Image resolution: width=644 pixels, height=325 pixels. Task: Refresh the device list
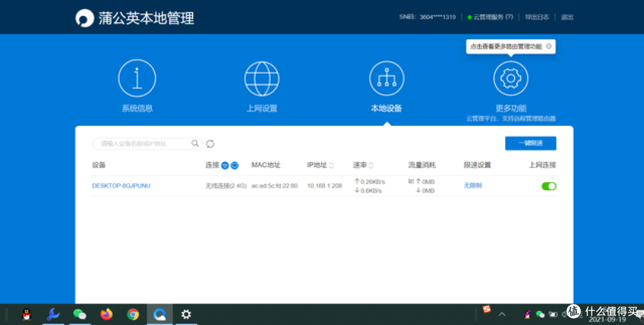[210, 144]
